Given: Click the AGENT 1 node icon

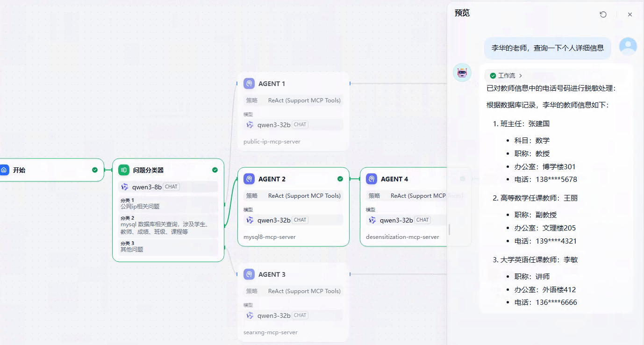Looking at the screenshot, I should pos(249,84).
